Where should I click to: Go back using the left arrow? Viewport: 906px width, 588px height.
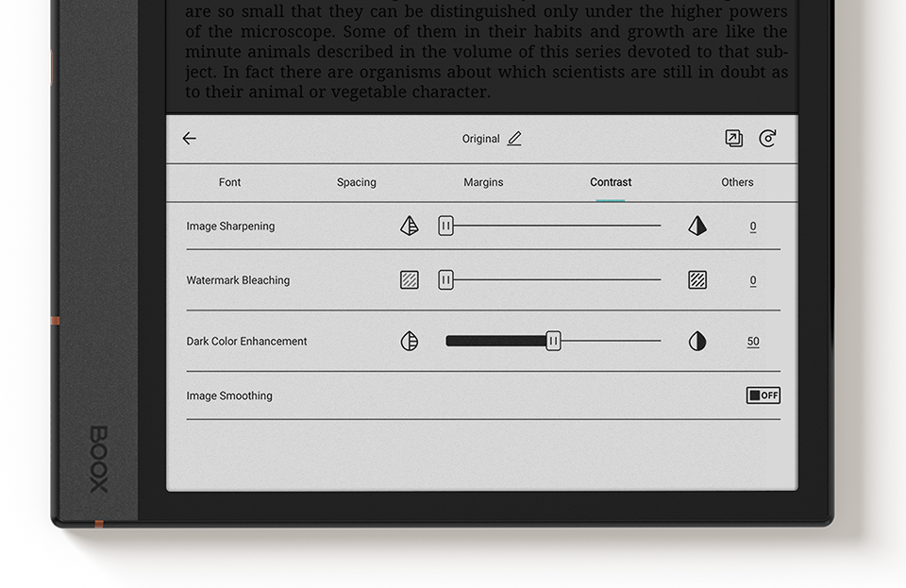pos(190,139)
